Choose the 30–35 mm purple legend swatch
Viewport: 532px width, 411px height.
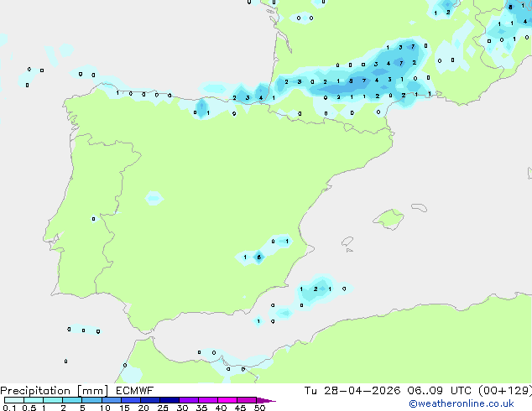pyautogui.click(x=188, y=400)
